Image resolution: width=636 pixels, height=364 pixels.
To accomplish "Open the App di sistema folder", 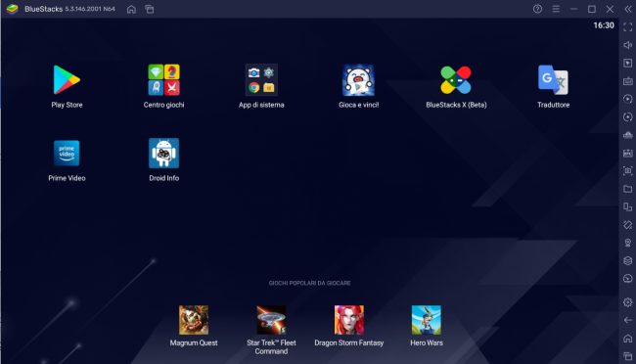I will (261, 80).
